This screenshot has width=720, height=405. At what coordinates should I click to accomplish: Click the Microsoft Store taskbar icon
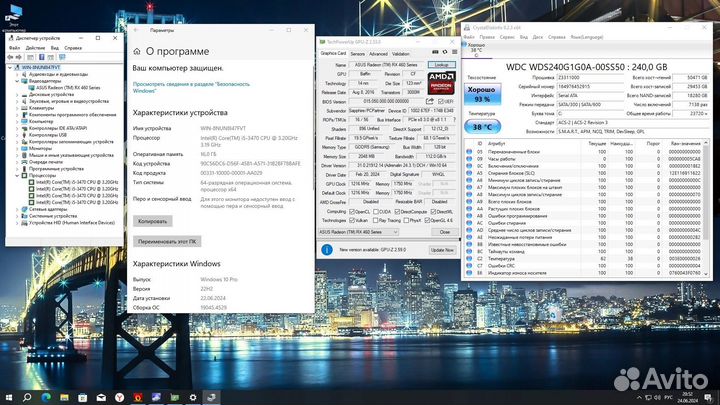[x=83, y=397]
